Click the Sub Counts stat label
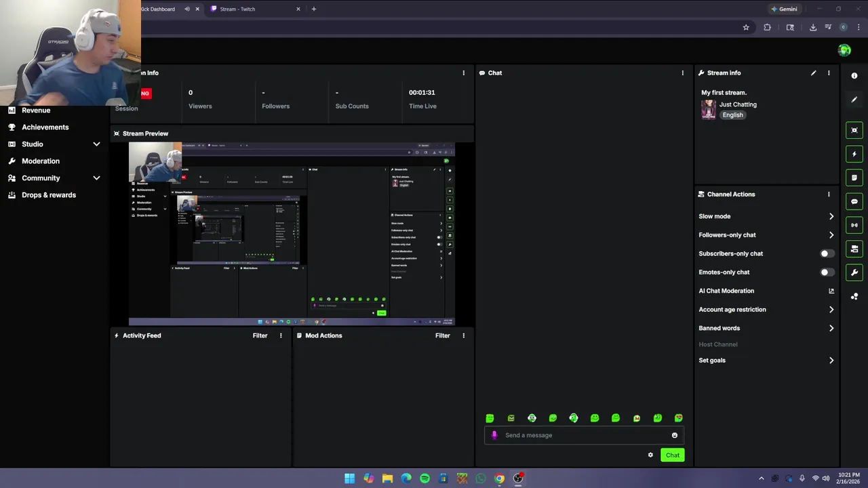The height and width of the screenshot is (488, 868). 352,106
